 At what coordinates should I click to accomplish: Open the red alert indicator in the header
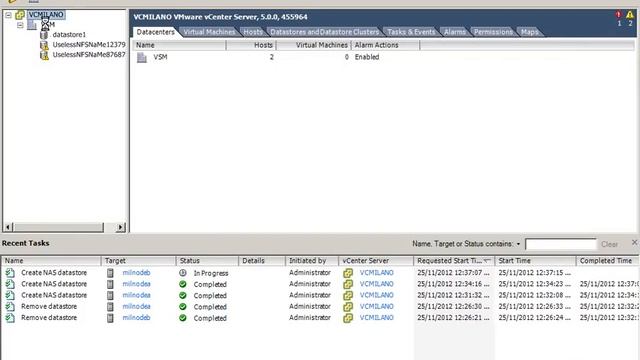pyautogui.click(x=619, y=15)
